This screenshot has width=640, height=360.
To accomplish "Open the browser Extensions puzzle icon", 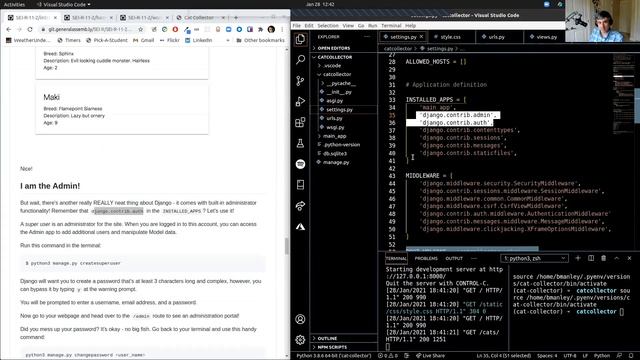I will [x=260, y=29].
